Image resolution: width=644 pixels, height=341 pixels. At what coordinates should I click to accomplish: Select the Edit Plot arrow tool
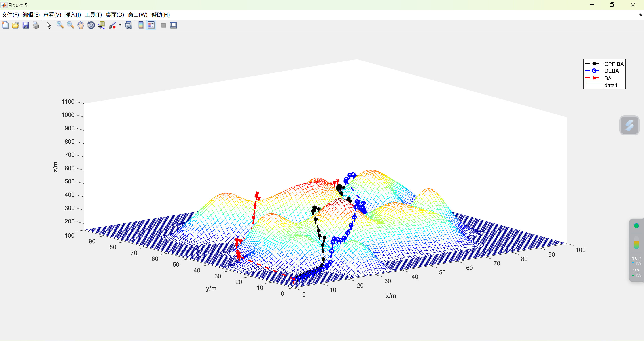point(49,25)
